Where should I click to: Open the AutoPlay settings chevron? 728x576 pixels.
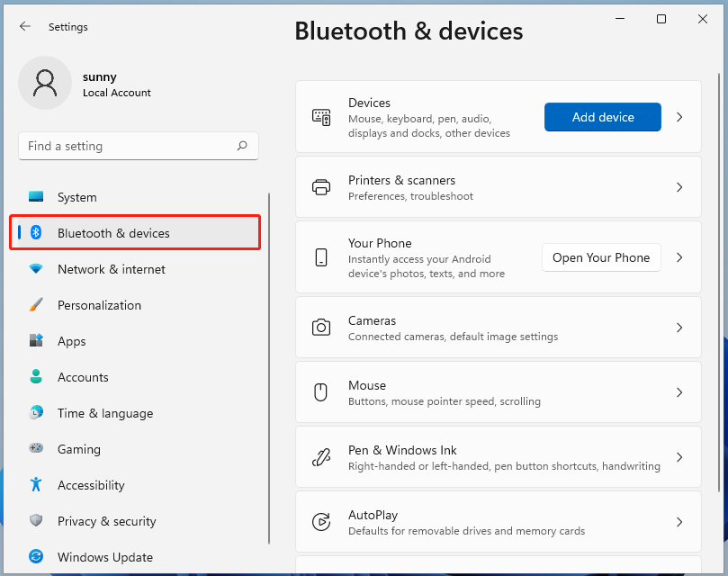point(679,522)
